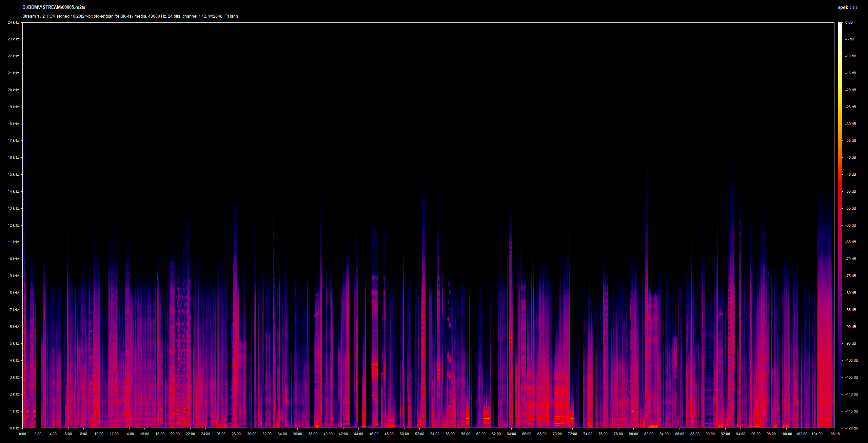
Task: Click the 20 kHz frequency axis label
Action: coord(14,90)
